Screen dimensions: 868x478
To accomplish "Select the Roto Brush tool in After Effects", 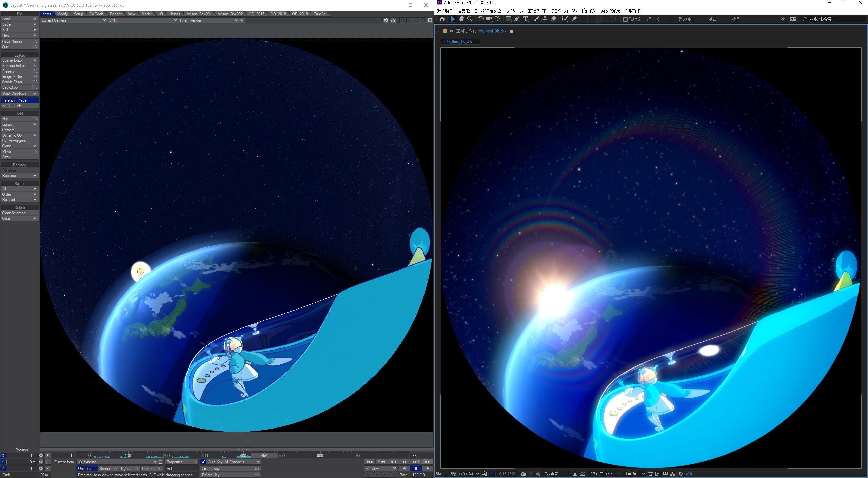I will [564, 19].
